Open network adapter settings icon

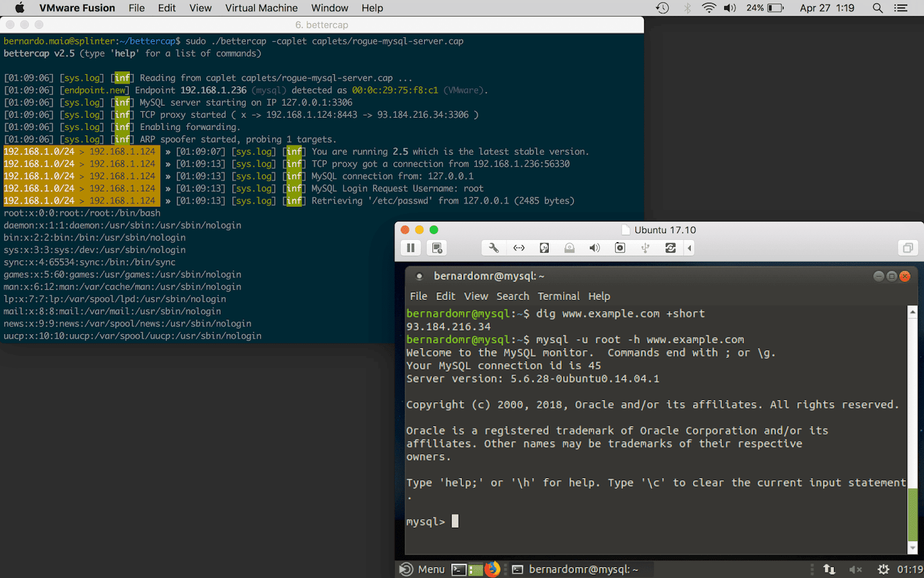pyautogui.click(x=519, y=248)
